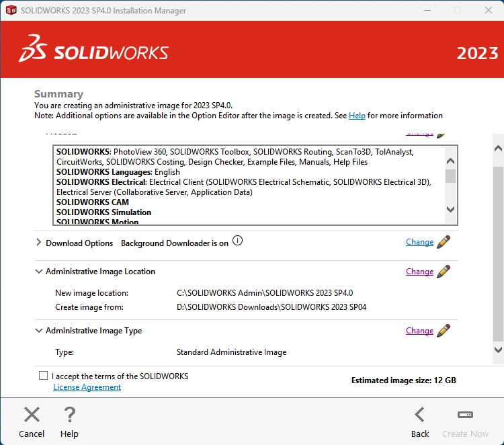Open the License Agreement link

[87, 387]
